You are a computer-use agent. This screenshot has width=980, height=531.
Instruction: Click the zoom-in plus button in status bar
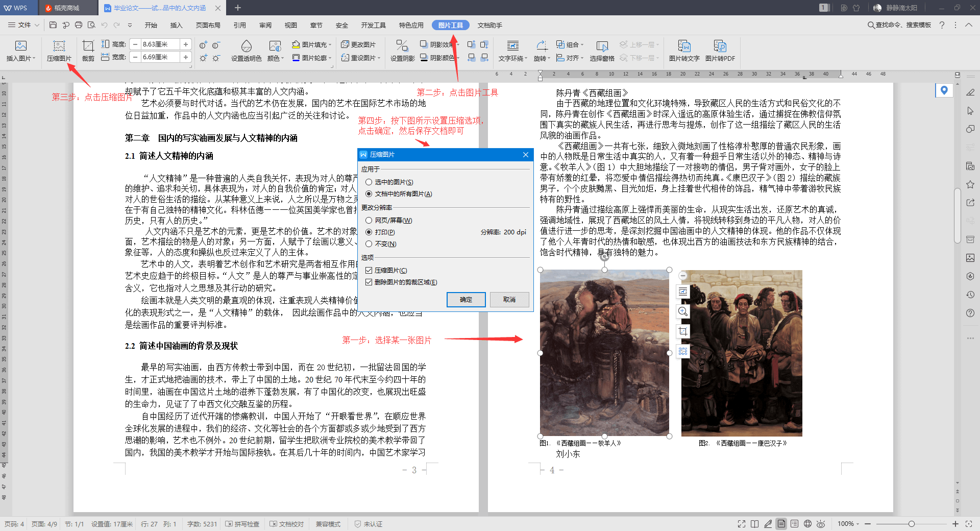[x=955, y=524]
